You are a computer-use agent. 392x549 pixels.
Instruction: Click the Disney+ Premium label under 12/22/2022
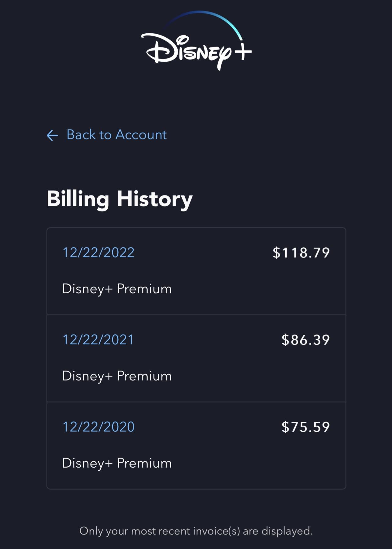tap(117, 288)
